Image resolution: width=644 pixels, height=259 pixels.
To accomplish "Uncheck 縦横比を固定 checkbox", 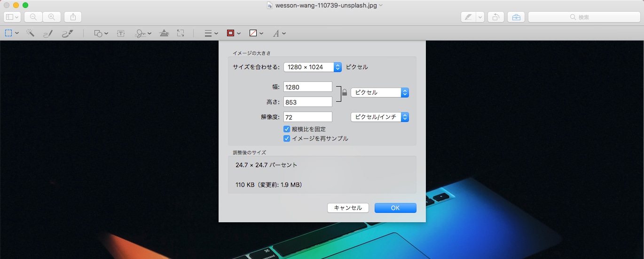I will pyautogui.click(x=287, y=129).
